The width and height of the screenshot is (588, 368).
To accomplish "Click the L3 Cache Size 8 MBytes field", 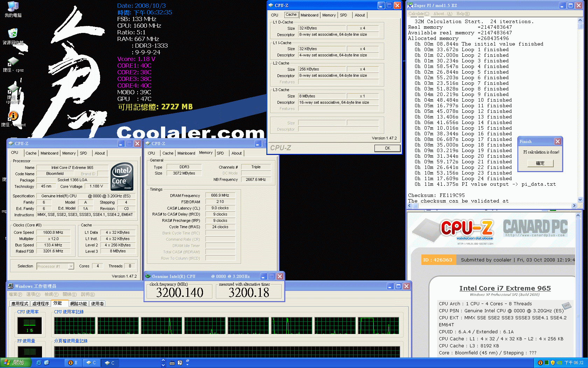I will [x=322, y=96].
